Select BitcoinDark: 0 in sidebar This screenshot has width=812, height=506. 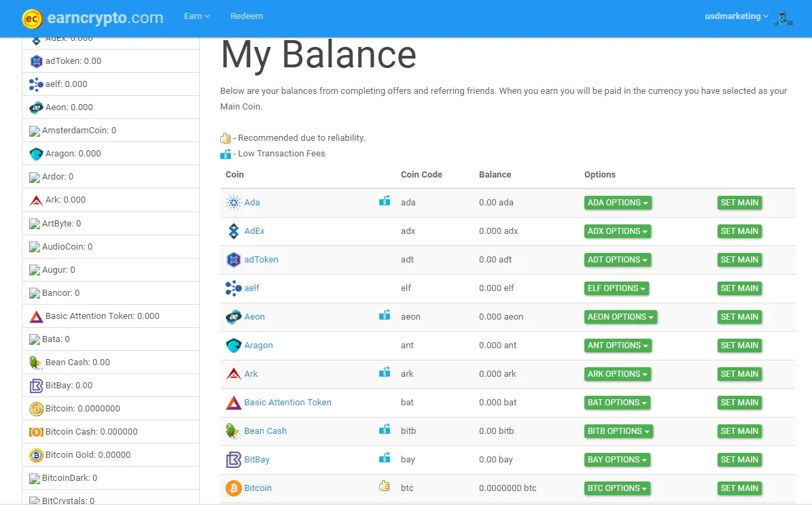(111, 478)
